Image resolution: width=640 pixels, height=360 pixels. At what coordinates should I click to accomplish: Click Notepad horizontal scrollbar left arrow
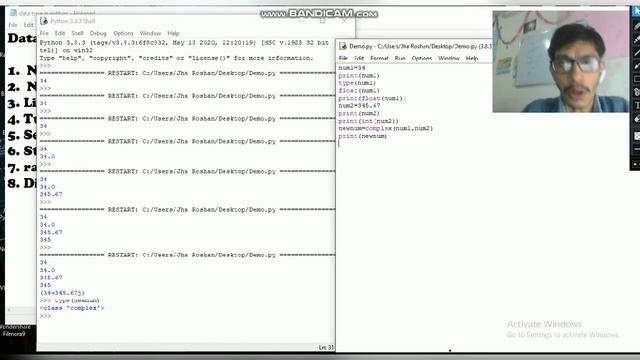pyautogui.click(x=9, y=310)
